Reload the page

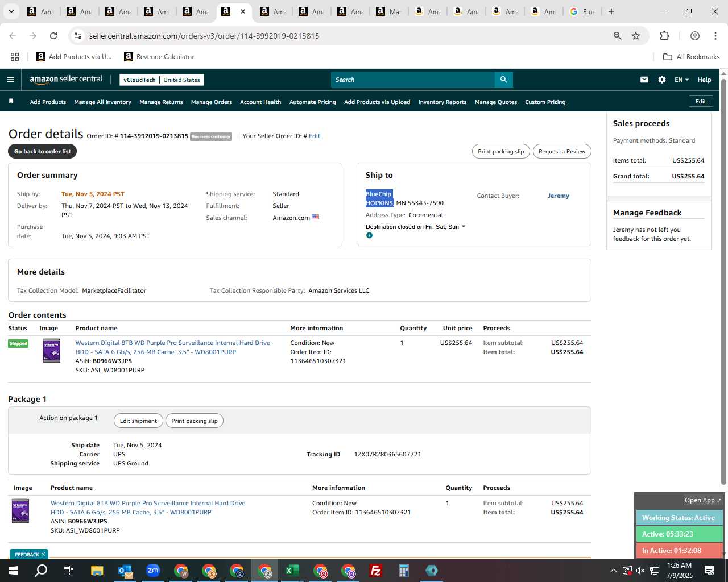pyautogui.click(x=53, y=36)
